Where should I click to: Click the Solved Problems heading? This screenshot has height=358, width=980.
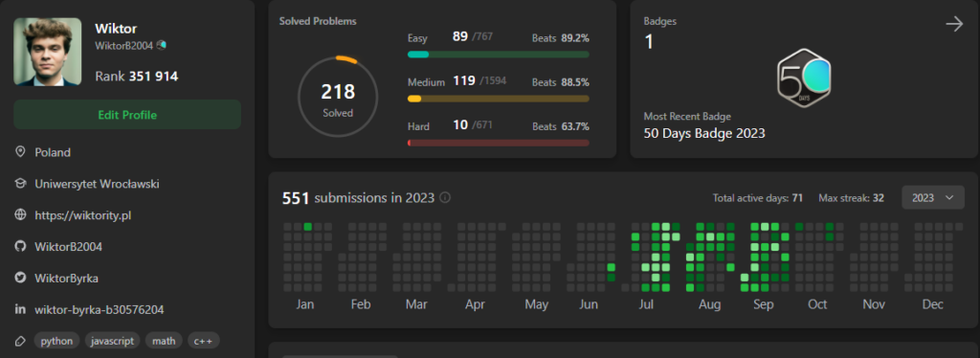[318, 21]
